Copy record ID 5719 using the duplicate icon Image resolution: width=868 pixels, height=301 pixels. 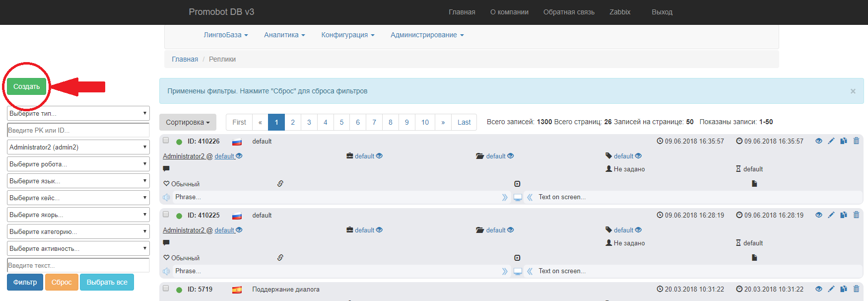(x=844, y=289)
